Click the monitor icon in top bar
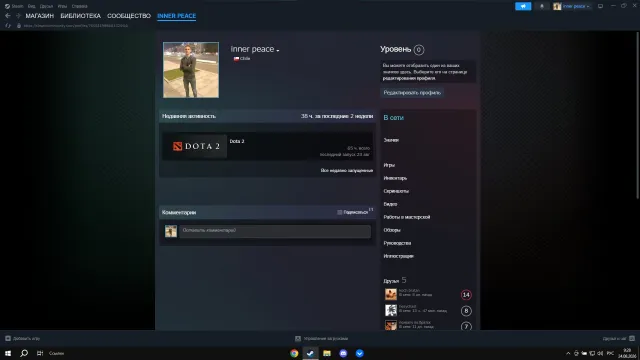This screenshot has width=640, height=360. tap(600, 6)
